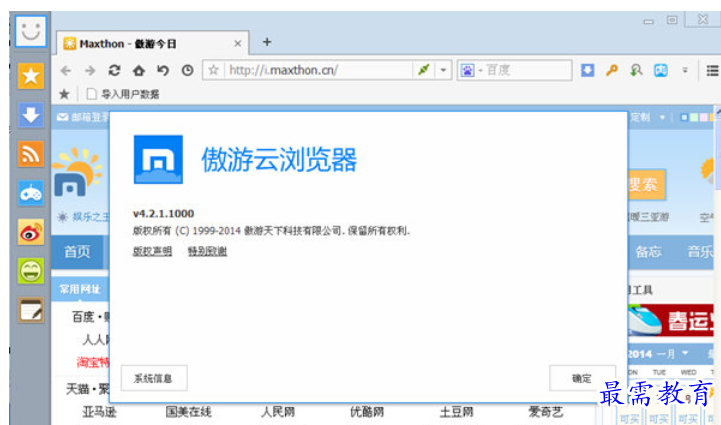Viewport: 721px width, 425px height.
Task: Open 国美在线 site link
Action: (x=189, y=412)
